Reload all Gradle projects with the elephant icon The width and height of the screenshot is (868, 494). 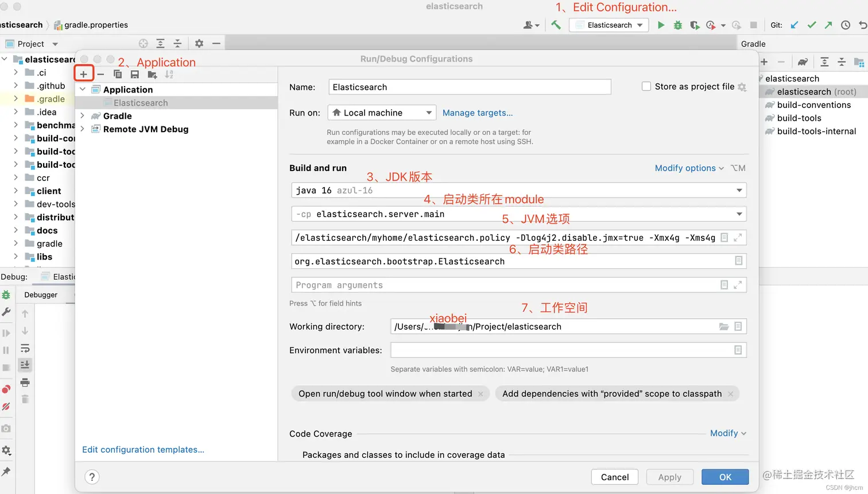point(803,61)
